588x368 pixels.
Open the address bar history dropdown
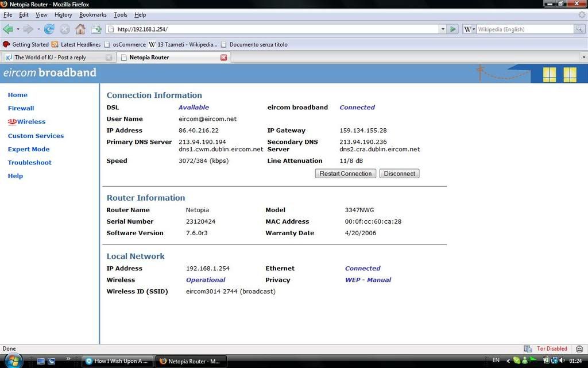click(443, 29)
